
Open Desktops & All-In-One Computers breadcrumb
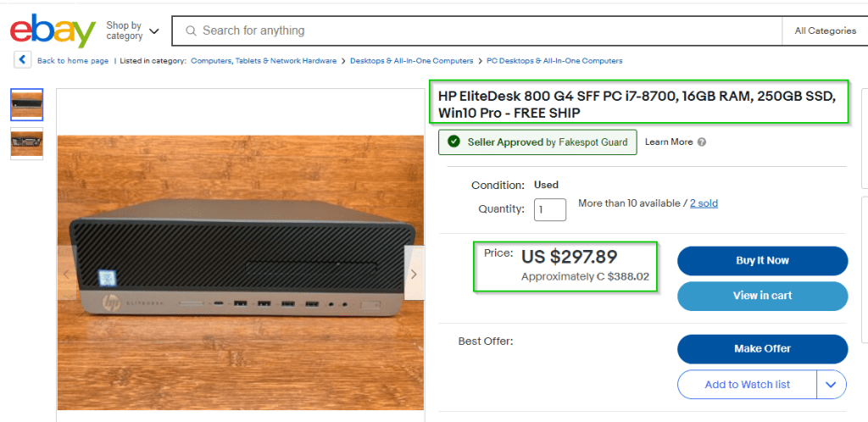(x=411, y=61)
